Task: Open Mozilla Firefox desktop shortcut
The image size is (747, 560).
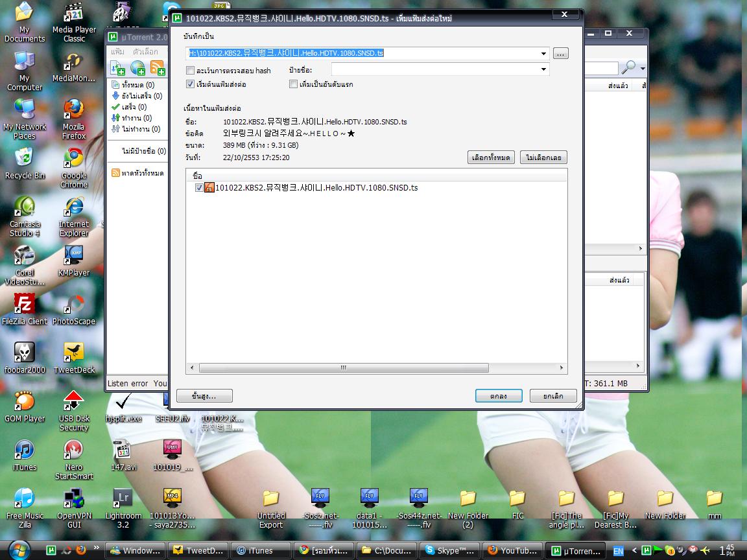Action: click(74, 119)
